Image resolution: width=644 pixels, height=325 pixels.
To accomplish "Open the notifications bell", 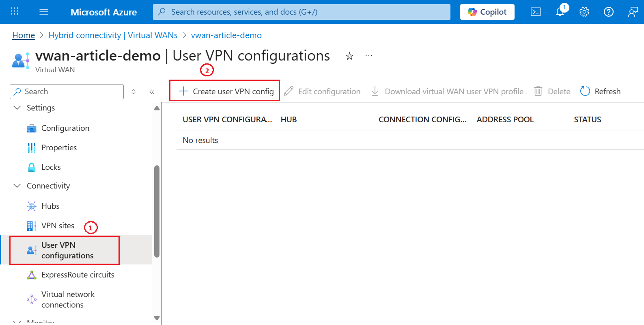I will coord(560,12).
